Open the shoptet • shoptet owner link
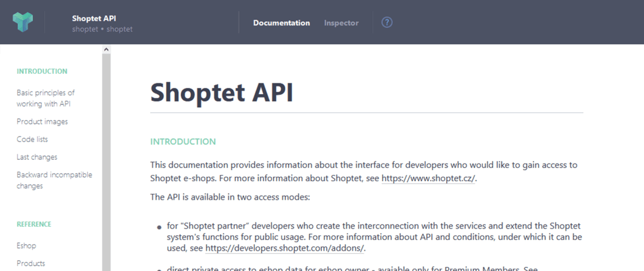The image size is (644, 271). click(103, 30)
